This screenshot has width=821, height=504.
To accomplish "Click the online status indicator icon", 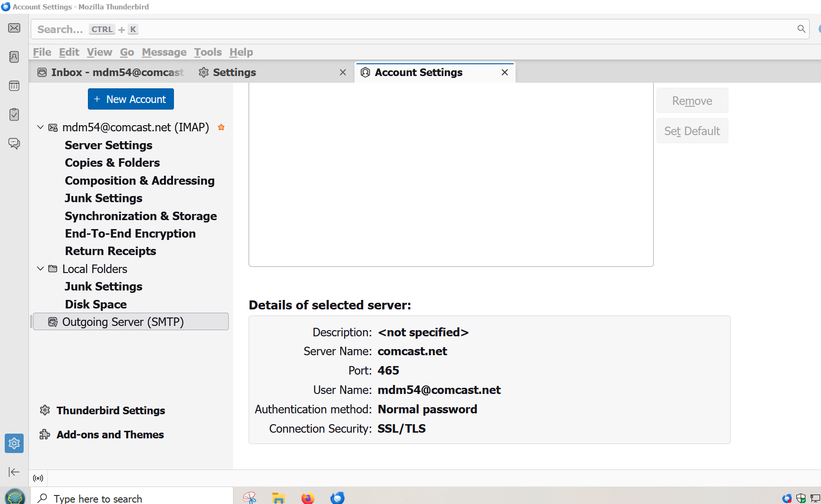I will pyautogui.click(x=38, y=478).
